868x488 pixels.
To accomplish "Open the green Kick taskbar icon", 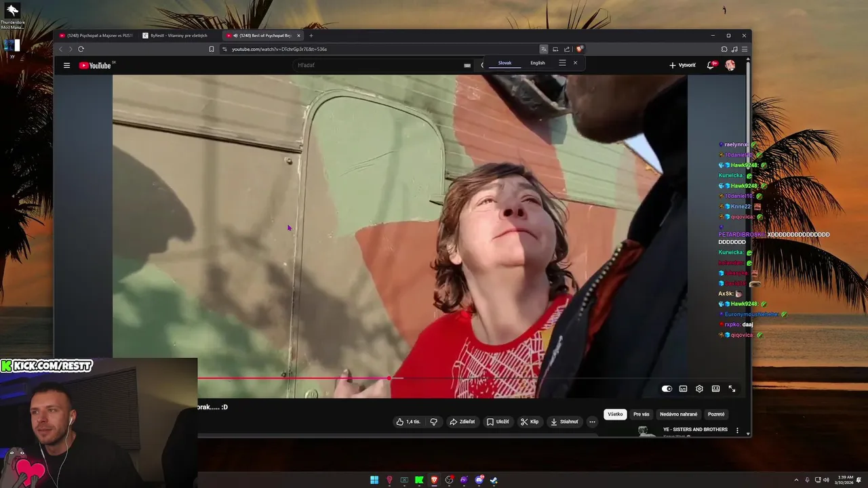I will point(419,480).
